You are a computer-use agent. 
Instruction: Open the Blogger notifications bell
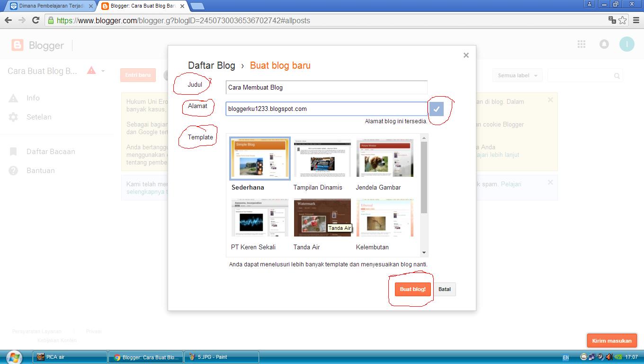click(x=604, y=44)
